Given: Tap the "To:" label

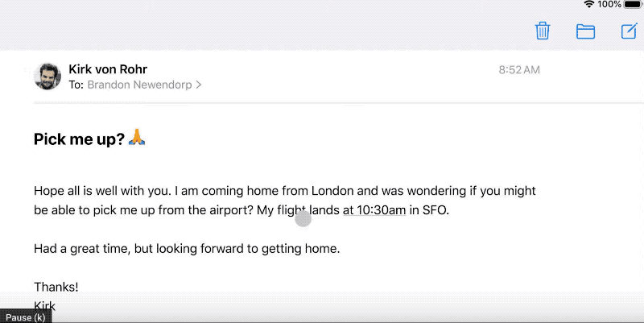Looking at the screenshot, I should click(x=76, y=85).
